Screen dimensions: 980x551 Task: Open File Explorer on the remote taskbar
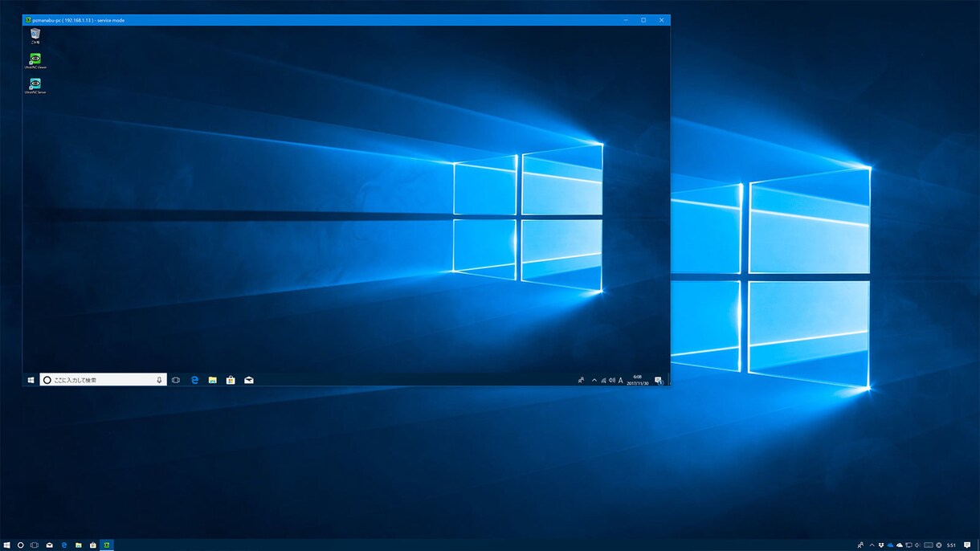tap(213, 380)
